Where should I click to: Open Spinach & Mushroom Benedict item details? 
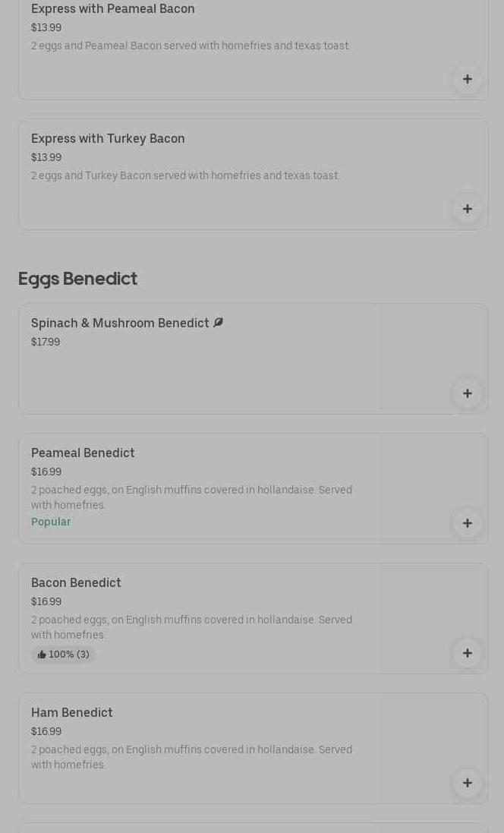(x=120, y=323)
